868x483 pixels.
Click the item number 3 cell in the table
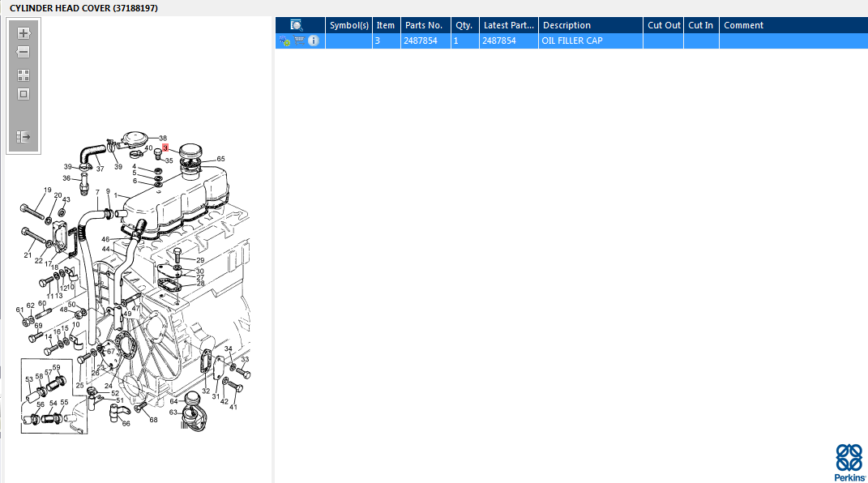[x=387, y=41]
